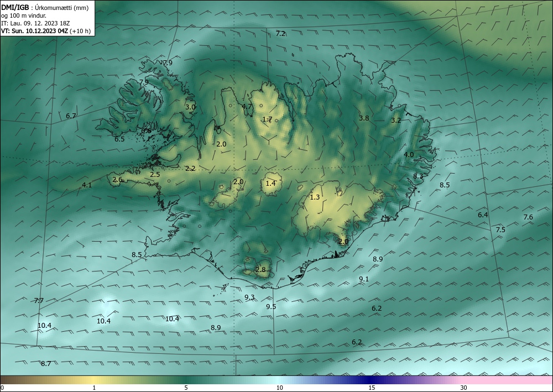
Task: Click the 'VT: Sun. 10.12.2023 04Z (+10 h)' line
Action: point(46,31)
